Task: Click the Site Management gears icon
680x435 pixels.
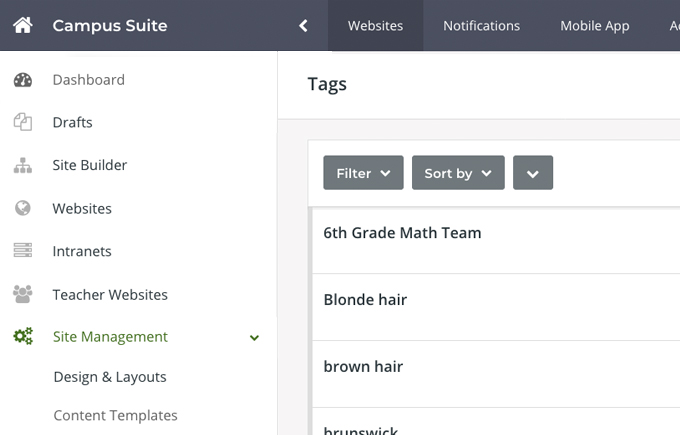Action: pos(23,337)
